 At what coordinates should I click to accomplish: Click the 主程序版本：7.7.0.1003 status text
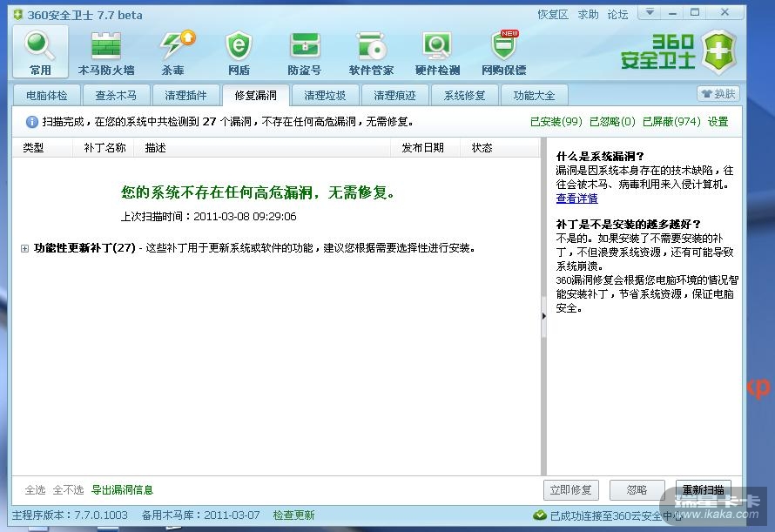pos(70,515)
